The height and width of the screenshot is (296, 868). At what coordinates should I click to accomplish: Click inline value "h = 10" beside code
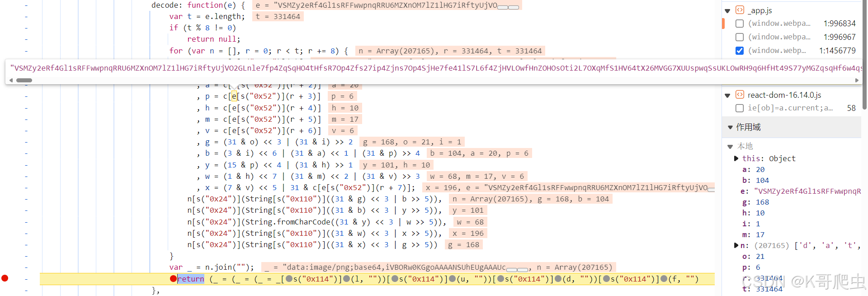pyautogui.click(x=345, y=108)
